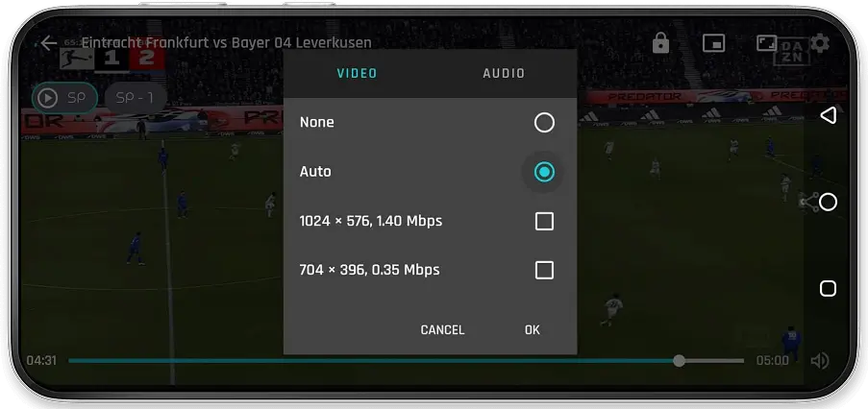The height and width of the screenshot is (409, 868).
Task: Click the 1024 × 576, 1.40 Mbps label
Action: pos(370,221)
